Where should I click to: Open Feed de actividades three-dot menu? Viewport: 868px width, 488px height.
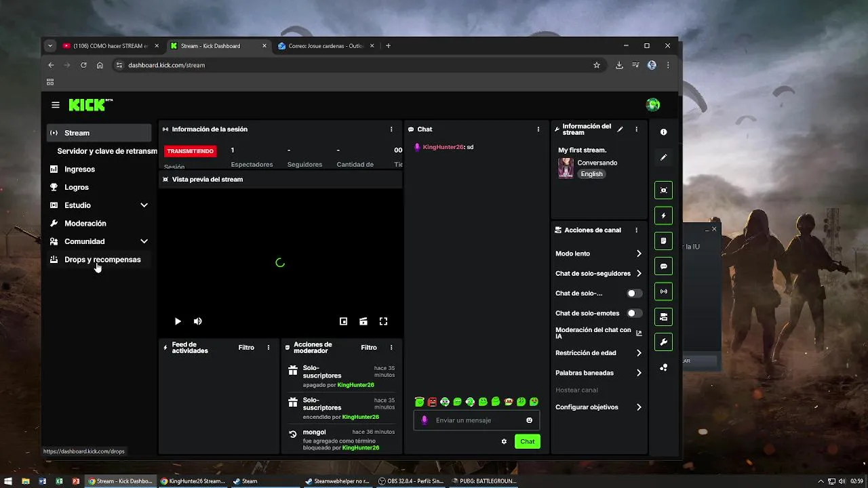[269, 348]
